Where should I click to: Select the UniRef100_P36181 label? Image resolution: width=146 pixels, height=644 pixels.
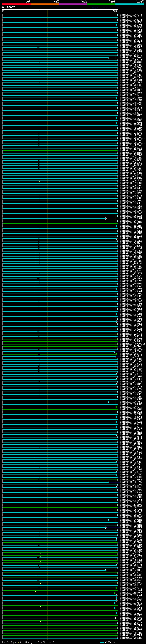[x=131, y=45]
